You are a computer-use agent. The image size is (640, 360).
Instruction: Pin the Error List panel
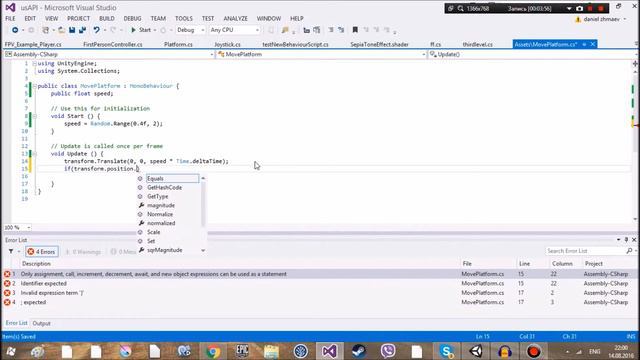point(627,240)
